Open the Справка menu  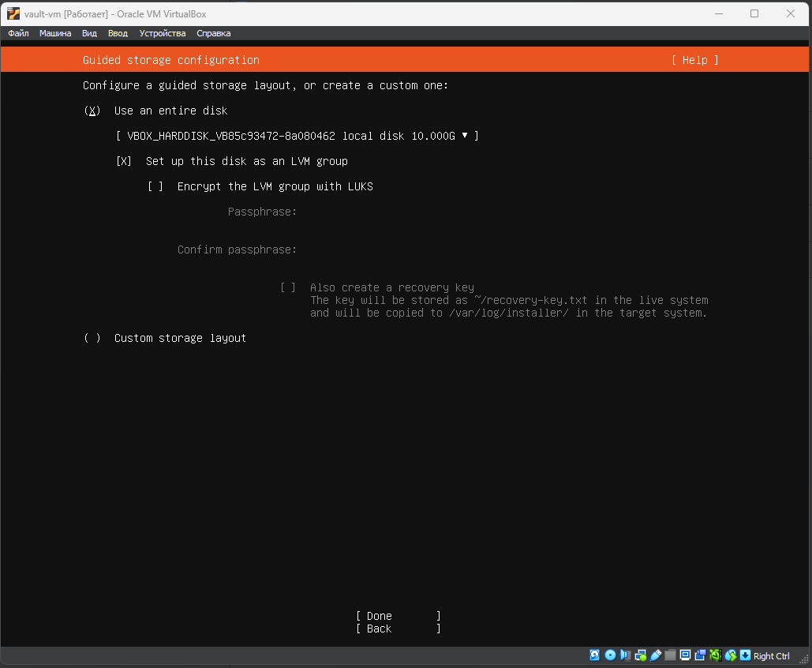(213, 33)
